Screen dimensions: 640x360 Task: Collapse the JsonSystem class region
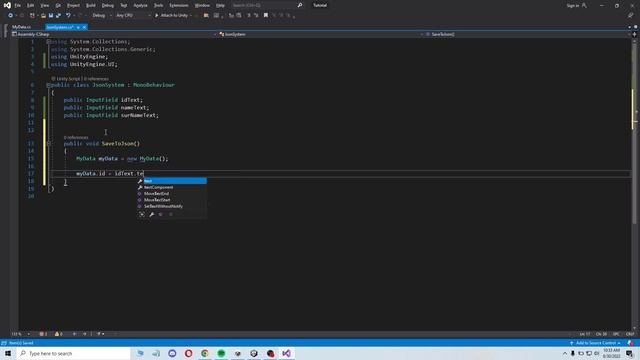click(48, 85)
